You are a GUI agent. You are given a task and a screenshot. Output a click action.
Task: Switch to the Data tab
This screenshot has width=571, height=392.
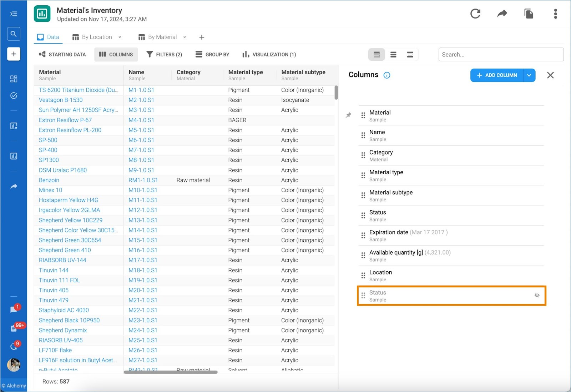point(48,37)
